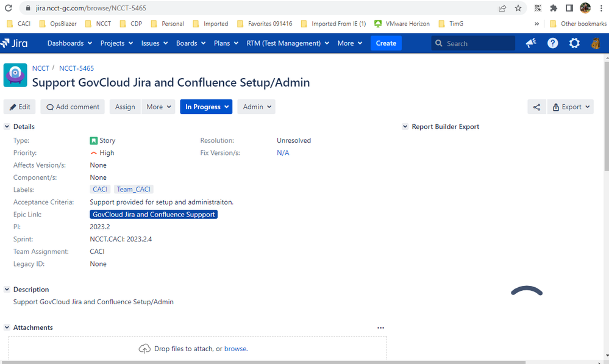The image size is (609, 364).
Task: Share this page via the share icon
Action: click(x=502, y=8)
